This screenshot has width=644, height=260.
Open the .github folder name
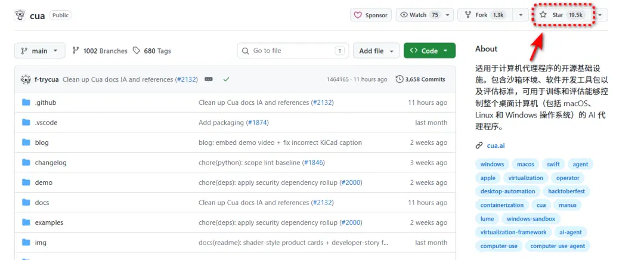click(x=45, y=103)
